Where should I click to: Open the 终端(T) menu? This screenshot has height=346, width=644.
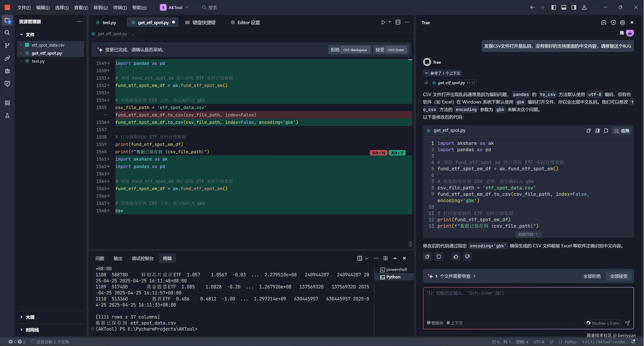120,8
